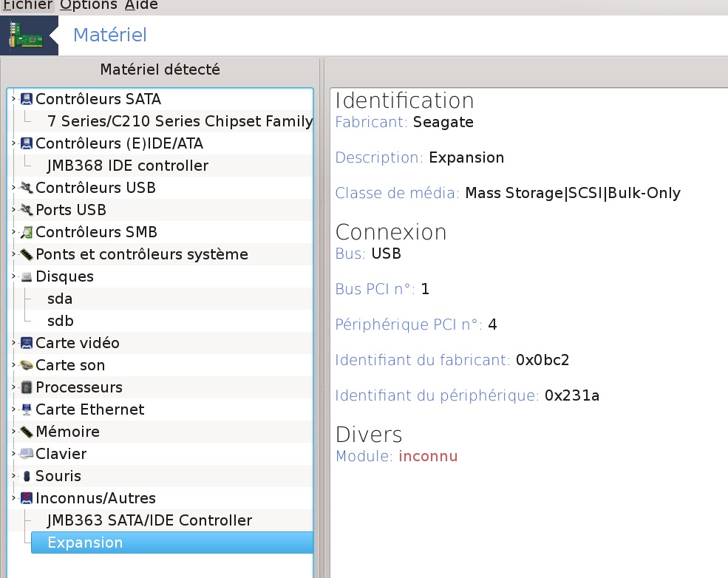This screenshot has height=578, width=728.
Task: Open the Options menu
Action: pos(89,5)
